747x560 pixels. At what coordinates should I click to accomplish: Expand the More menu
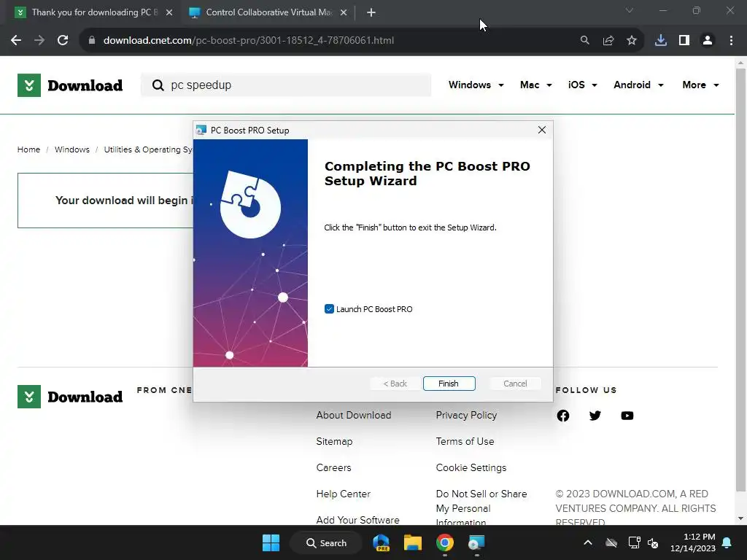[700, 85]
